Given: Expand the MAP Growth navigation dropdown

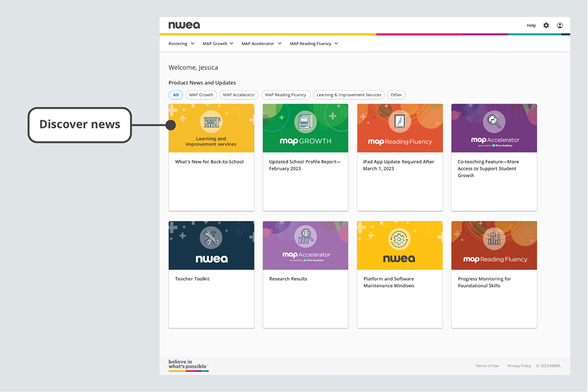Looking at the screenshot, I should tap(218, 44).
